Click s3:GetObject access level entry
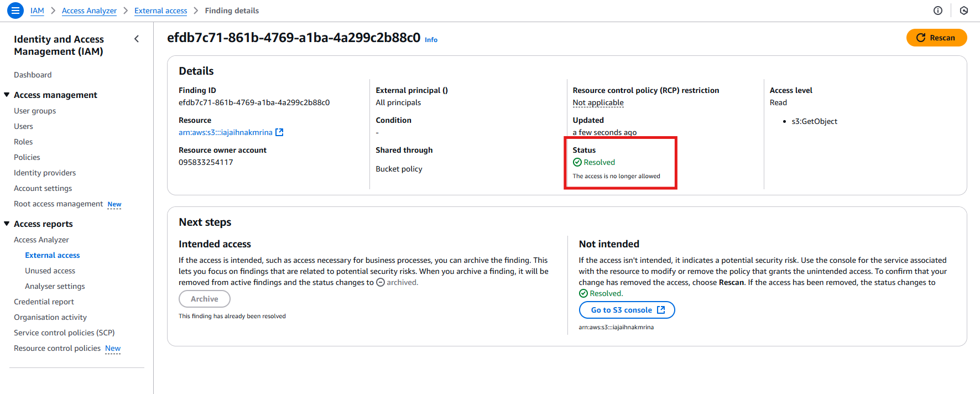 (x=815, y=121)
